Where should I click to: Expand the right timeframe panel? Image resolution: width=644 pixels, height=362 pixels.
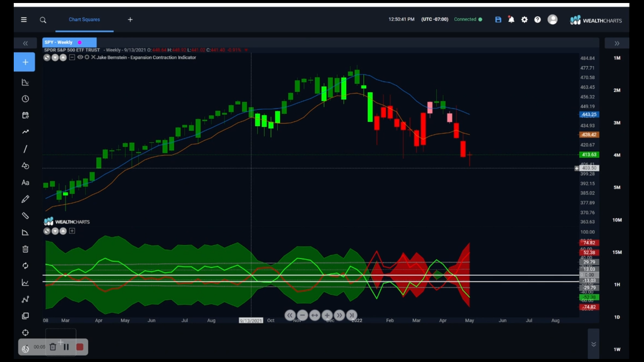pyautogui.click(x=617, y=43)
